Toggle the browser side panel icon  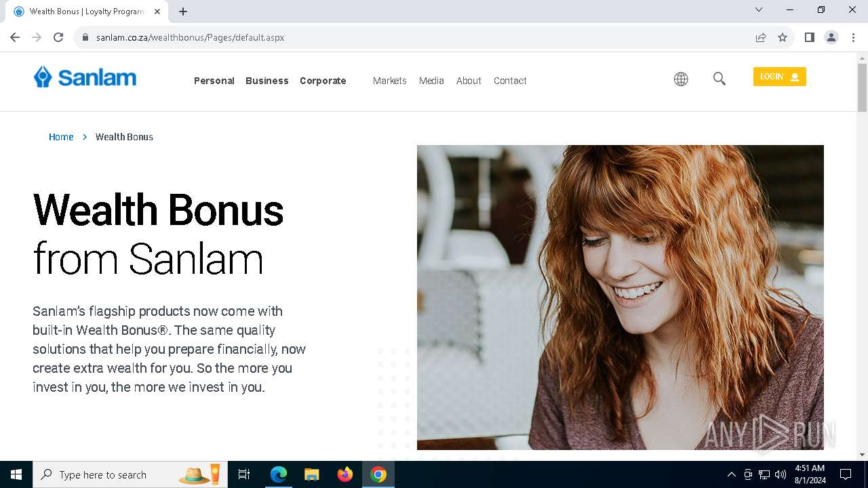[x=810, y=37]
